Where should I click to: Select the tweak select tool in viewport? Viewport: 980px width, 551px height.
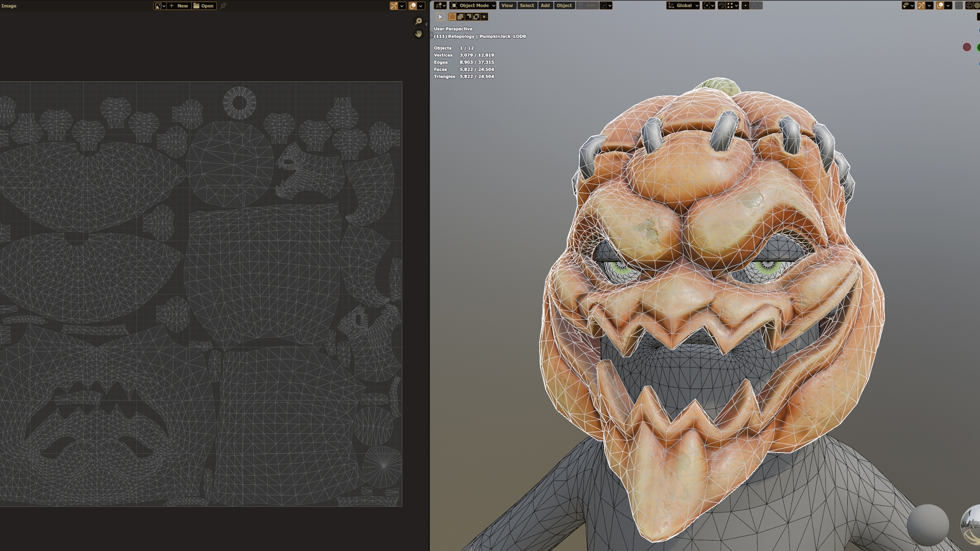440,17
